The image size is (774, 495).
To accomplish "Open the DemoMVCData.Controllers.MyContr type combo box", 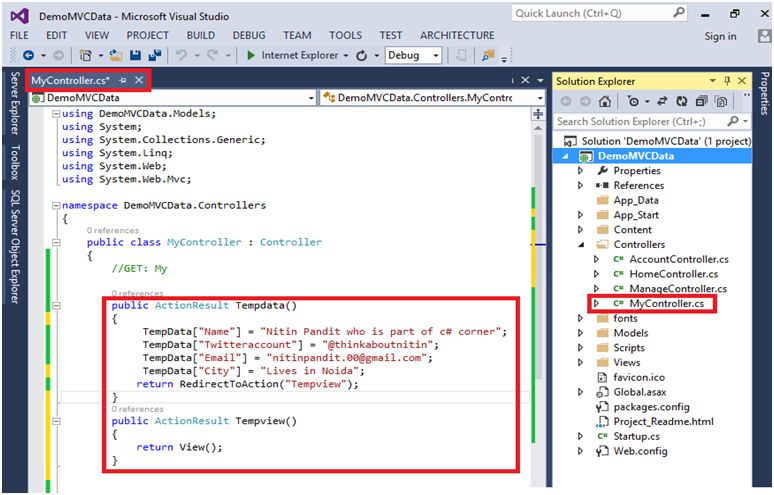I will tap(432, 98).
